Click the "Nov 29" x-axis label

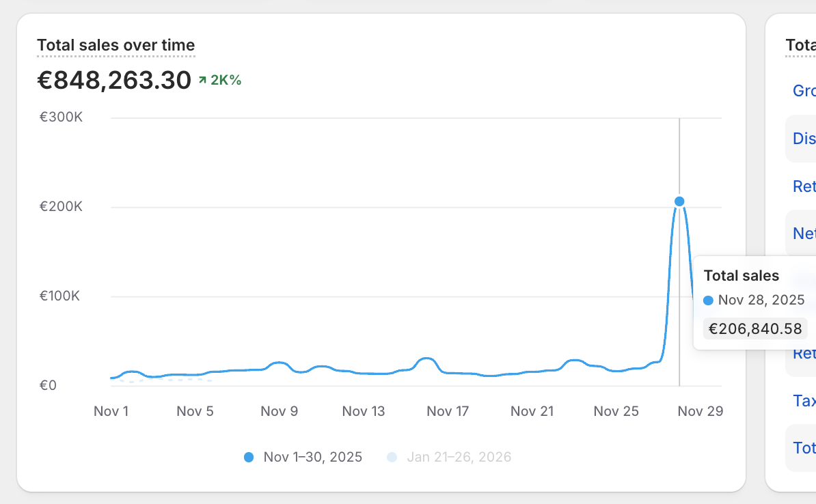tap(701, 411)
